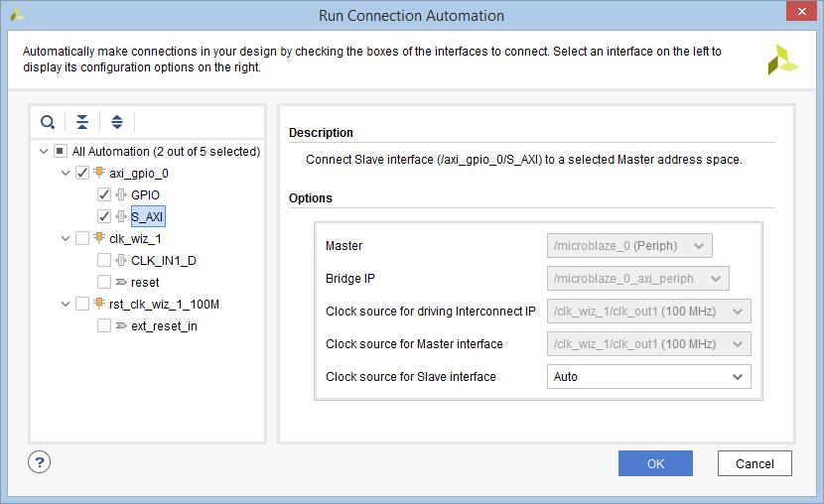This screenshot has height=504, width=824.
Task: Click the Vivado logo in the title bar
Action: [x=17, y=15]
